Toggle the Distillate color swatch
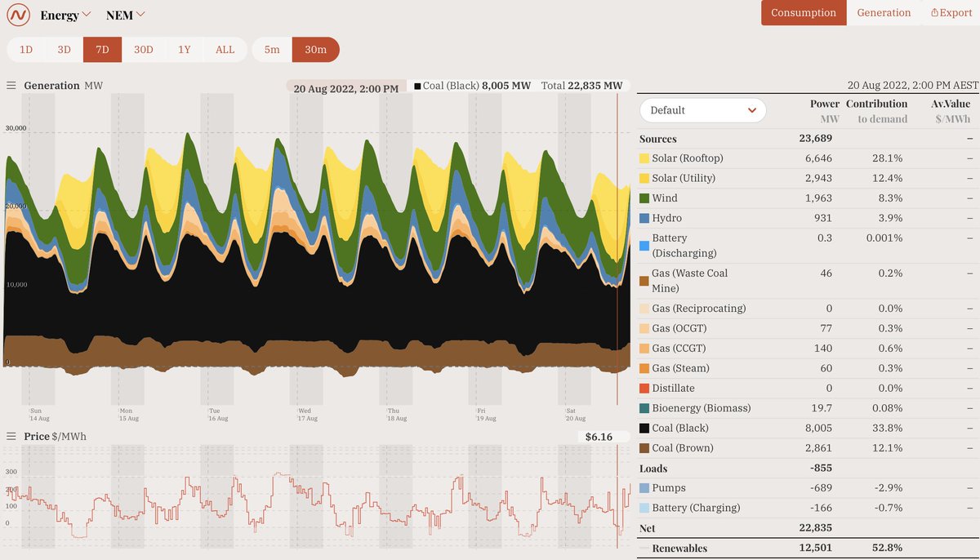Viewport: 980px width, 560px height. coord(644,389)
